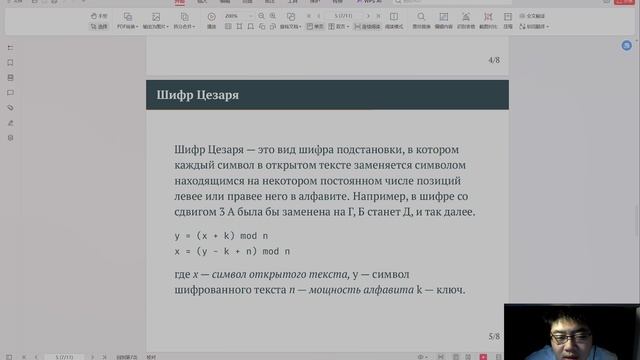Go to previous page in toolbar
The image size is (640, 360).
[319, 16]
